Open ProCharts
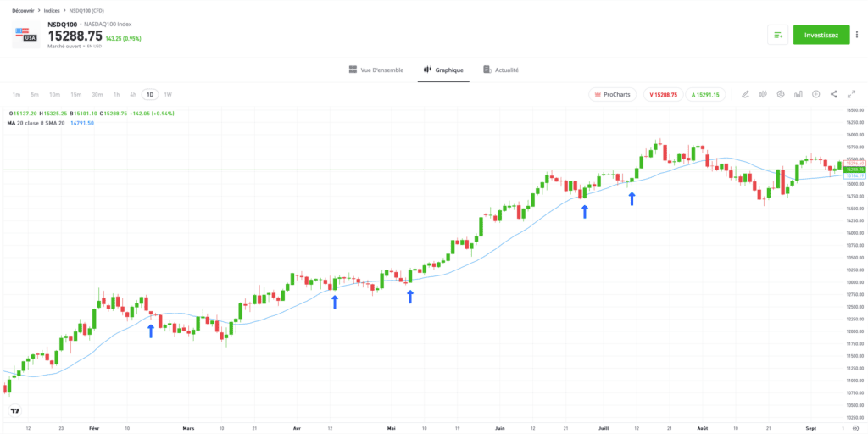Viewport: 868px width, 434px height. coord(613,95)
